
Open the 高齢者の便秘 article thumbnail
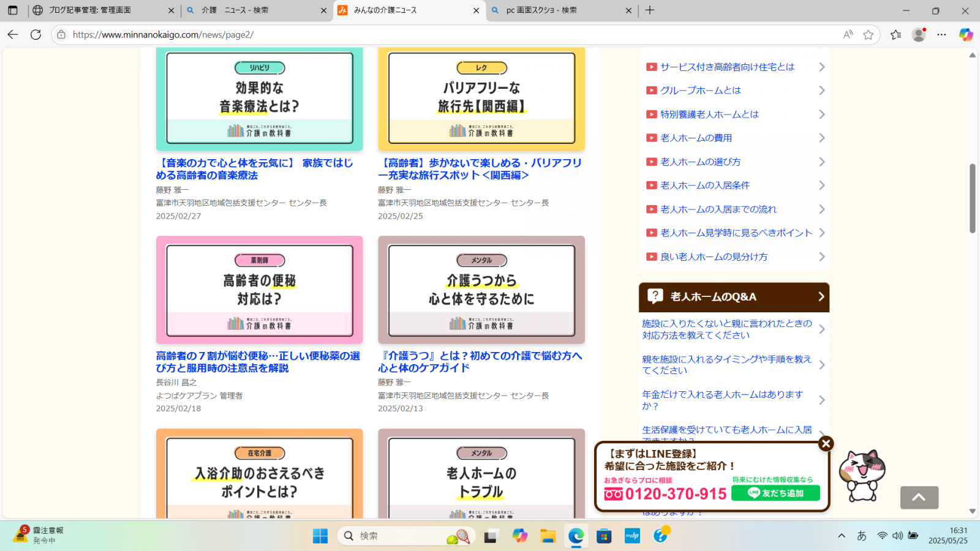click(x=259, y=290)
